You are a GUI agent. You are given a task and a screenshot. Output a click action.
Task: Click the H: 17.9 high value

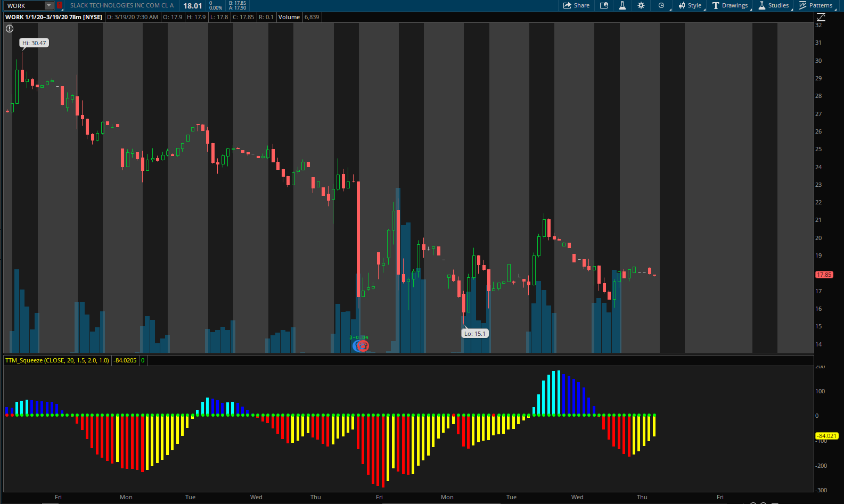tap(196, 17)
